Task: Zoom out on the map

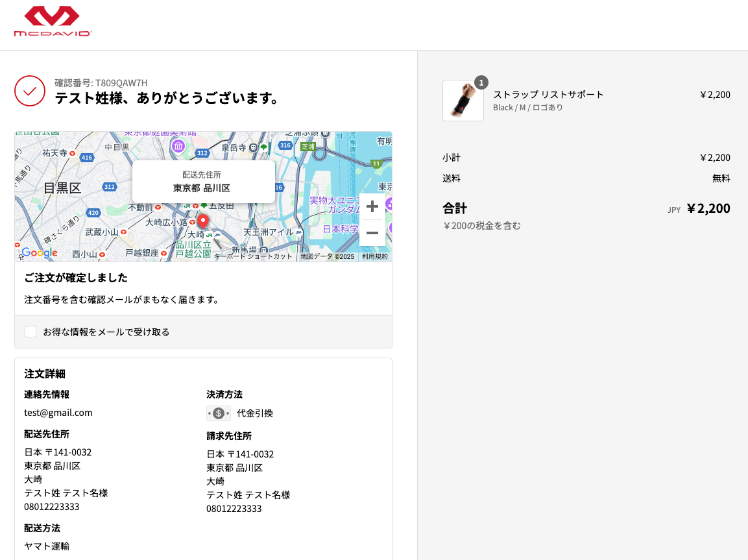Action: tap(372, 233)
